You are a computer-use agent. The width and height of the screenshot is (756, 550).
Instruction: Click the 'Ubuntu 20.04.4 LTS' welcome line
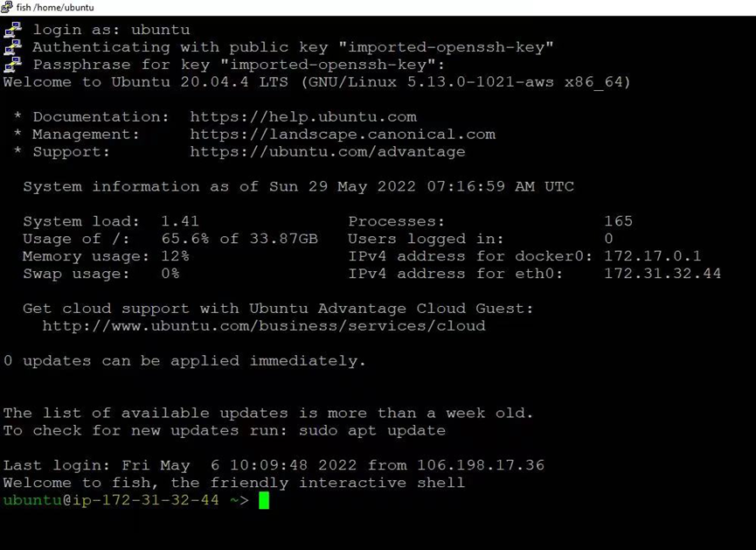point(316,82)
